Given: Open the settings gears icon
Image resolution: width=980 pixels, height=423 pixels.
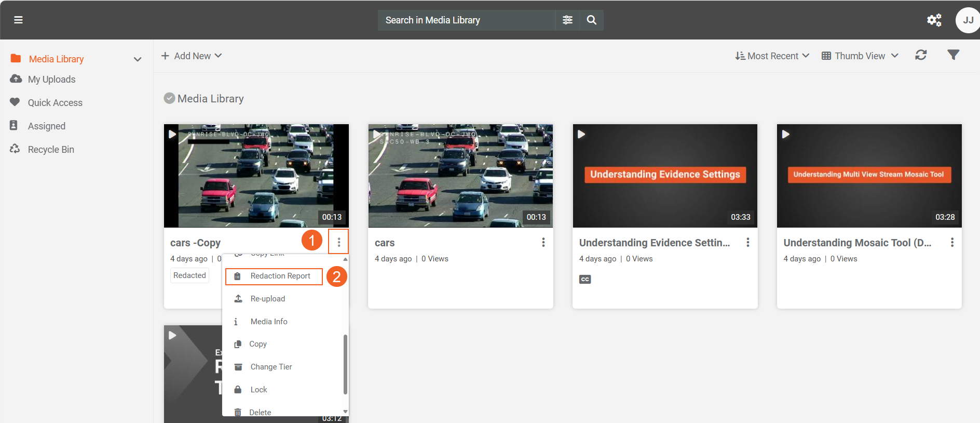Looking at the screenshot, I should click(934, 20).
